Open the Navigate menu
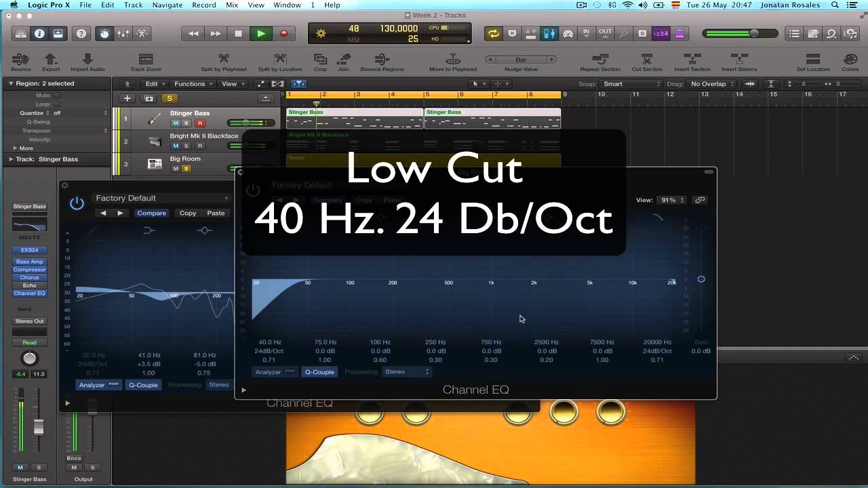This screenshot has width=868, height=488. [x=167, y=5]
